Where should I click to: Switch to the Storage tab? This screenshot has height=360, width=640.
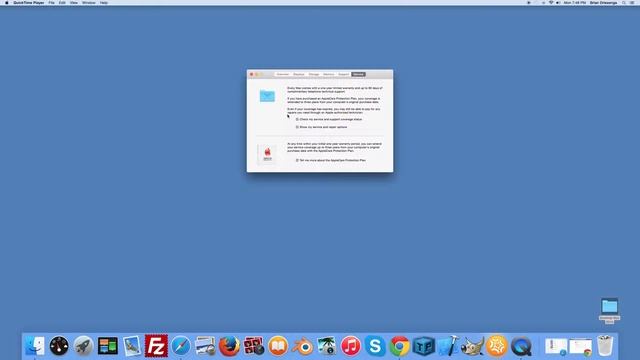313,74
